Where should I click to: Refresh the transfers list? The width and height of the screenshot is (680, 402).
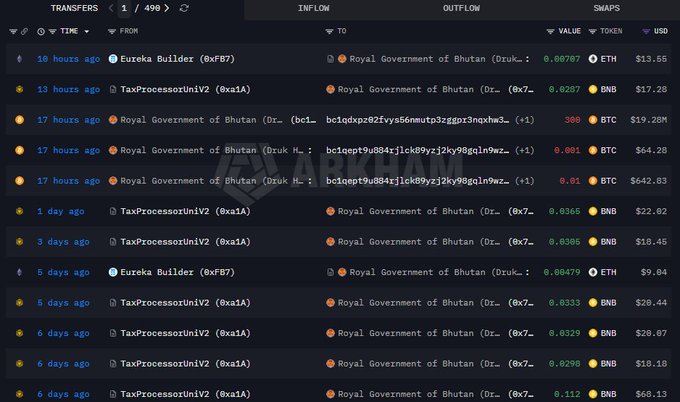point(184,8)
